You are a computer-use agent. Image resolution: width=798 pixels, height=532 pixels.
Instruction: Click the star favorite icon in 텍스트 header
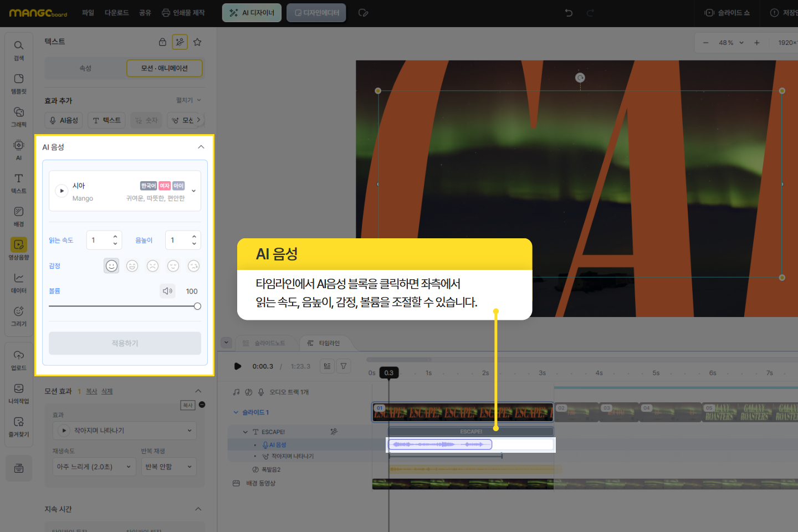pos(197,42)
